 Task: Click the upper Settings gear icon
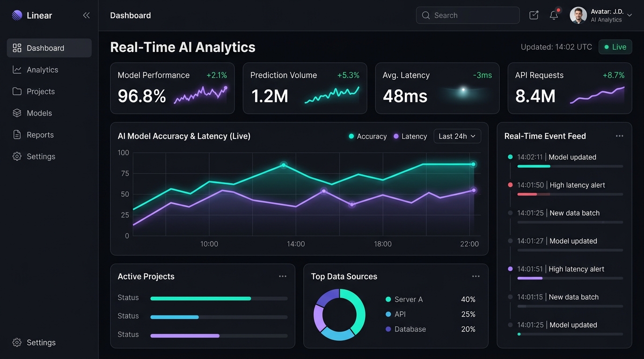pos(17,157)
